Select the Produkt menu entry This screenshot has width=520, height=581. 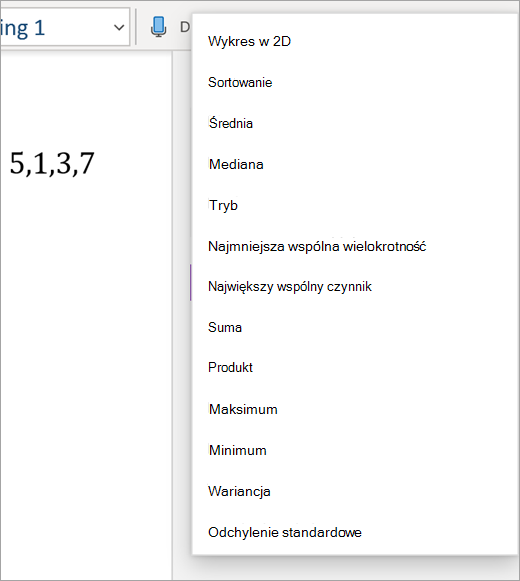[x=230, y=367]
